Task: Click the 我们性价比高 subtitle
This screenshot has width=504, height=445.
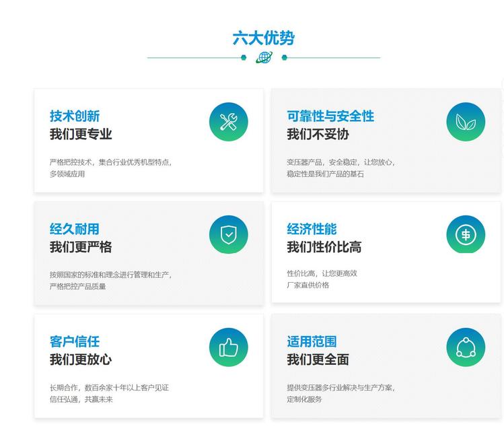Action: pyautogui.click(x=324, y=247)
